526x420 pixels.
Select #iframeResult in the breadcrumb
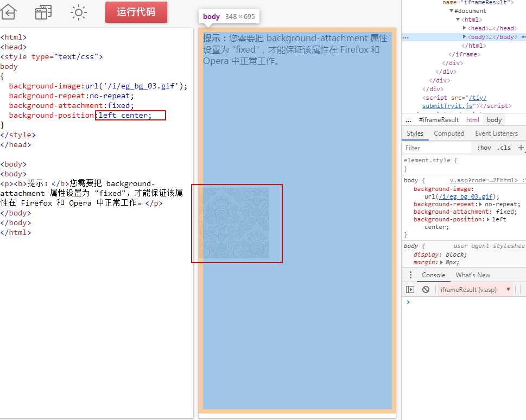point(439,120)
